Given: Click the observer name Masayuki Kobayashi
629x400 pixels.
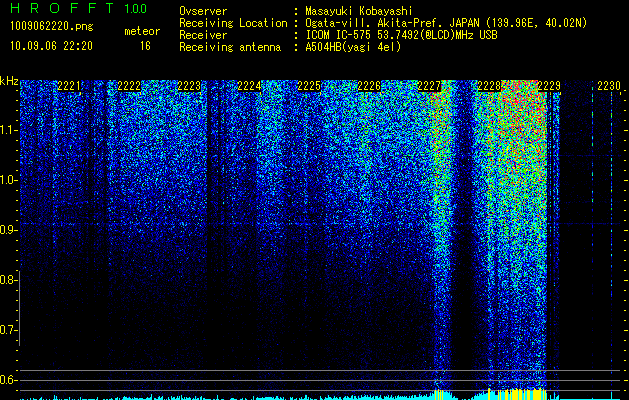Looking at the screenshot, I should coord(359,11).
